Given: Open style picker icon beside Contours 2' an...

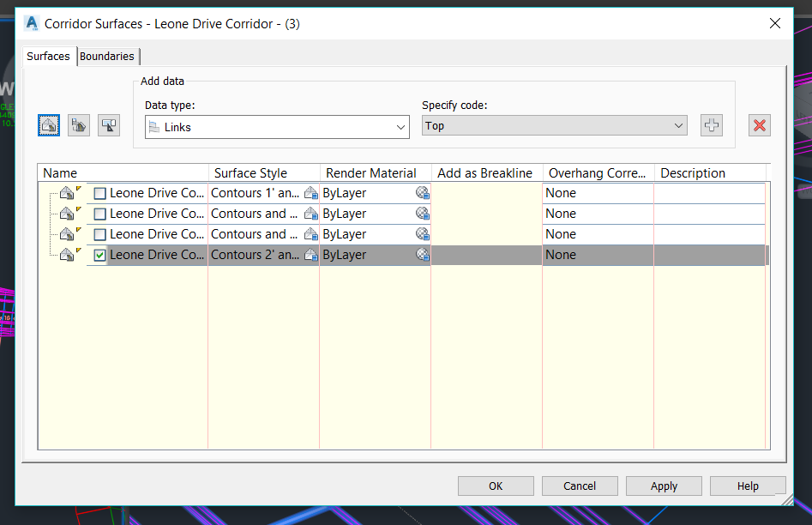Looking at the screenshot, I should pos(311,255).
